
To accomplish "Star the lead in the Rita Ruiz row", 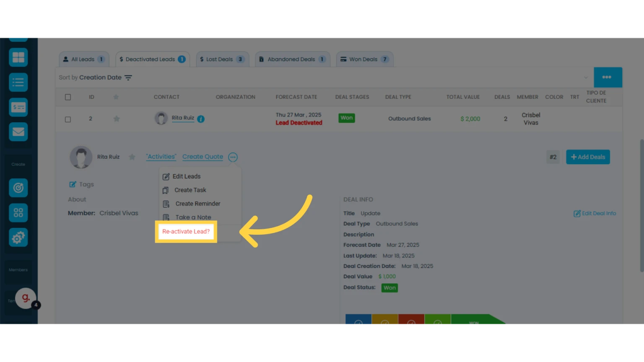I will [117, 119].
